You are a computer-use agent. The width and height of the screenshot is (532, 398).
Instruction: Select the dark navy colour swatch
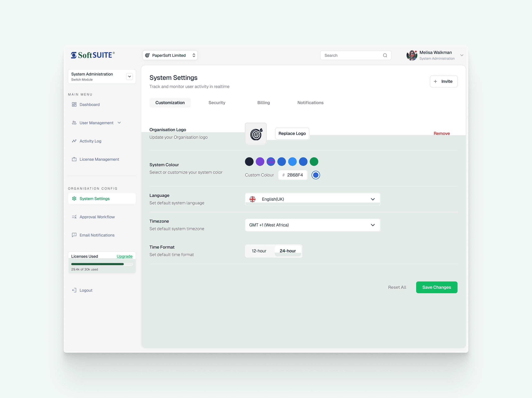249,162
